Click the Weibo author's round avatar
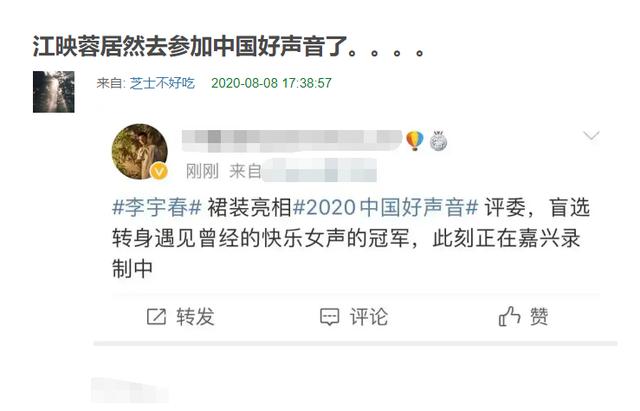This screenshot has width=640, height=411. coord(140,151)
